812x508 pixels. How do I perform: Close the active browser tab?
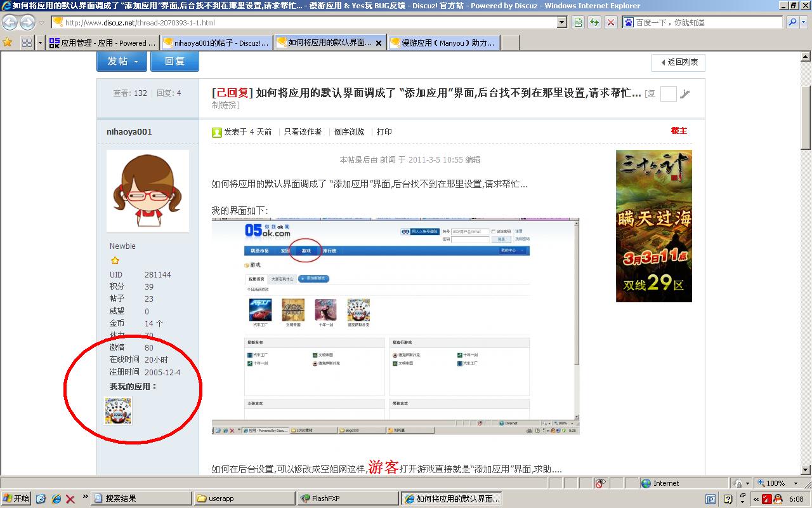[379, 43]
